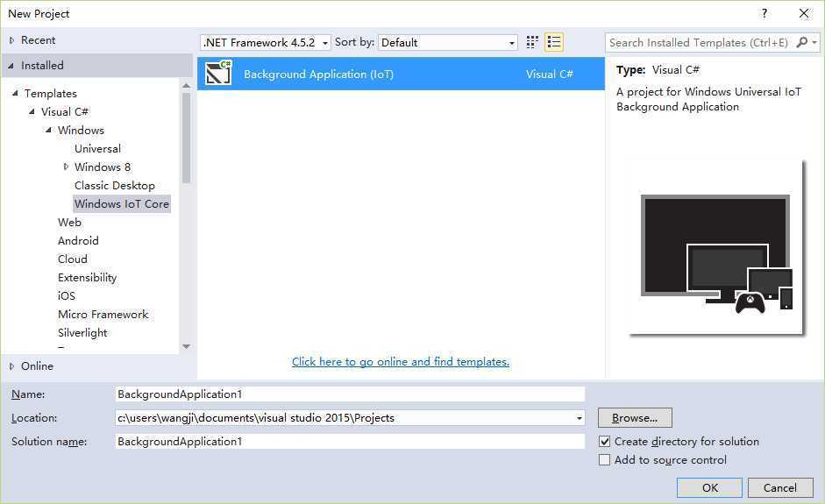Screen dimensions: 825x504
Task: Focus the Search Installed Templates box
Action: [700, 42]
